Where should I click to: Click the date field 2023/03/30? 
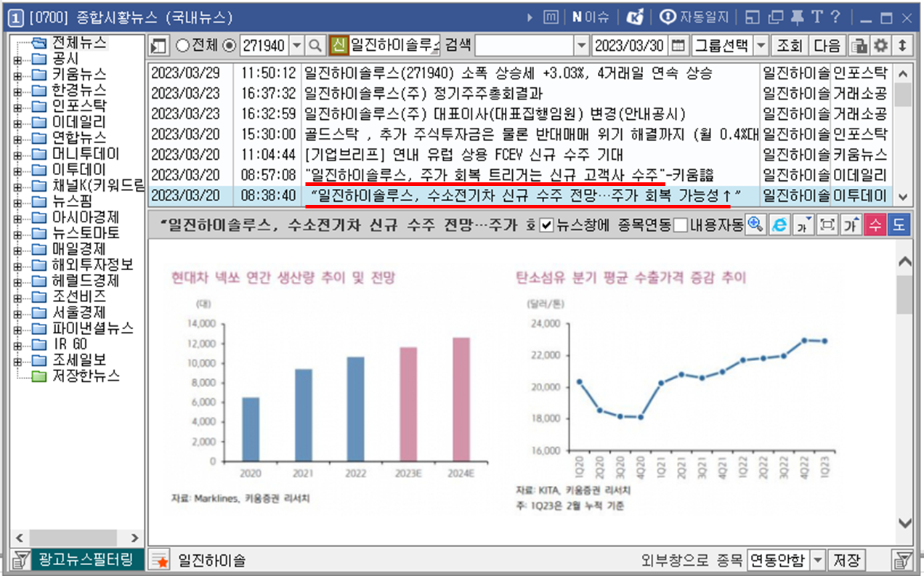629,45
